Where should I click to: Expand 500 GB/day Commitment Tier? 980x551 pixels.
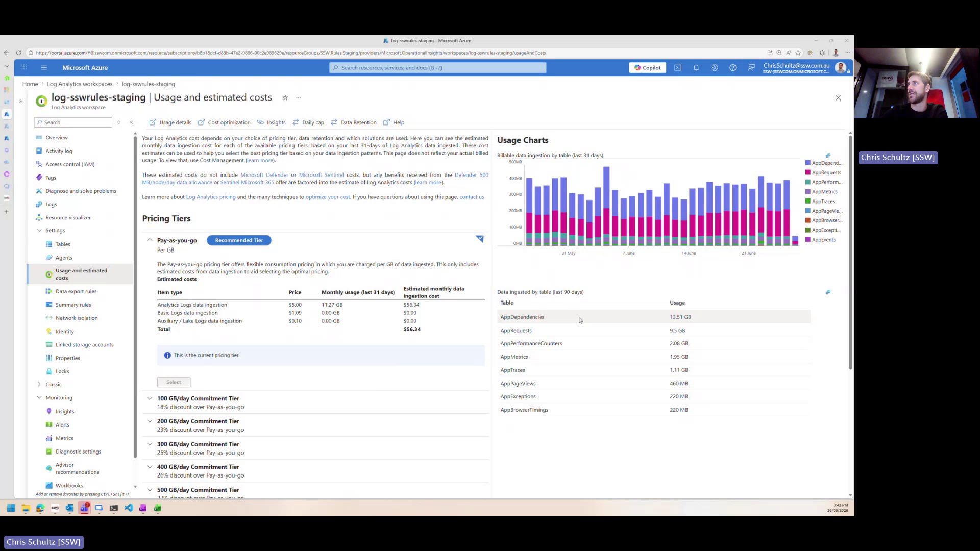[x=150, y=490]
